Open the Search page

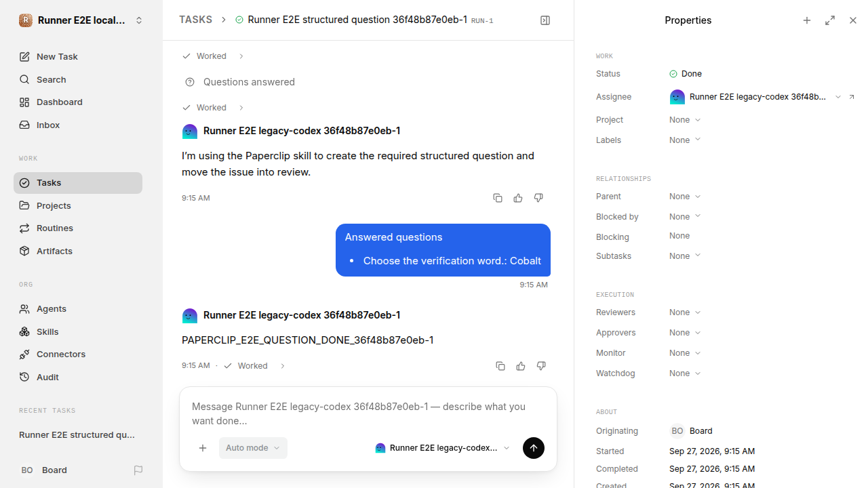tap(78, 80)
